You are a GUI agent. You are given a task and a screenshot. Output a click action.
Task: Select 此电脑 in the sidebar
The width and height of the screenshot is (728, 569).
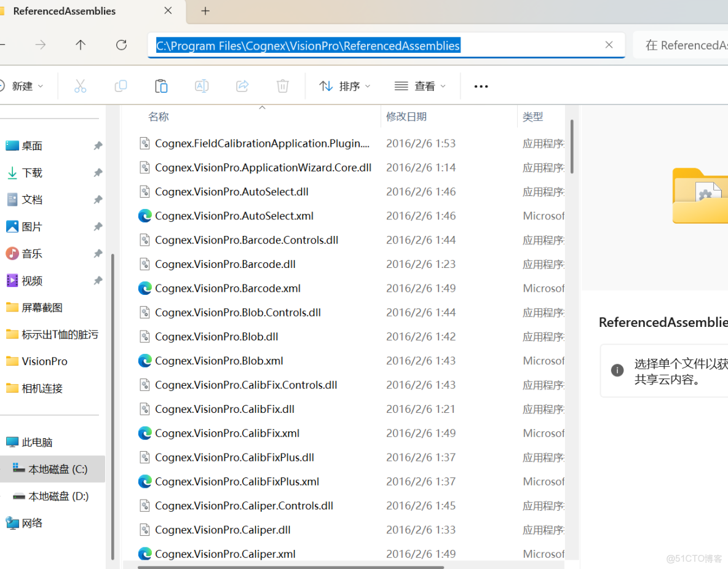[x=38, y=442]
